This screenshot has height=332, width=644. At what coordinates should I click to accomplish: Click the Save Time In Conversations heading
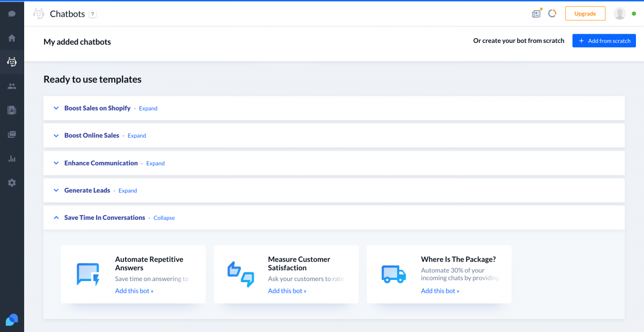point(105,218)
